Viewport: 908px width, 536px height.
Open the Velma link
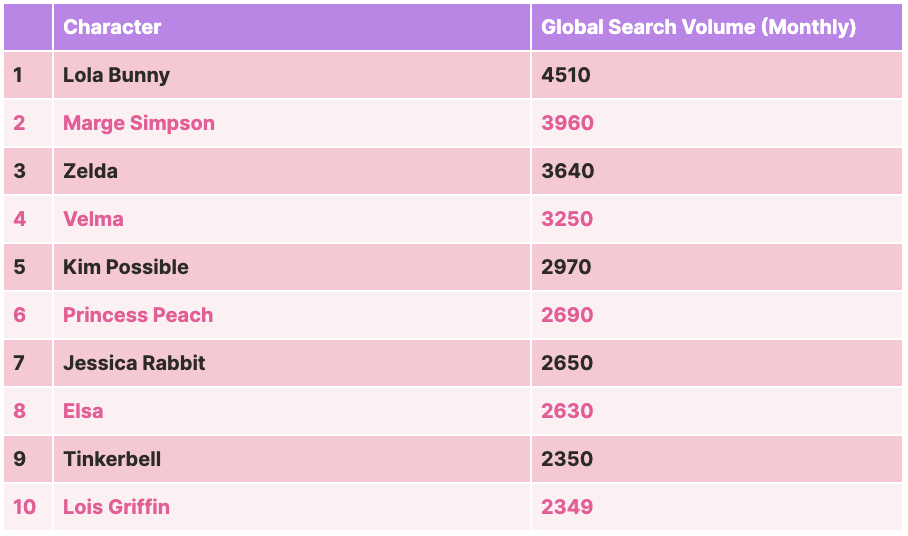coord(93,219)
